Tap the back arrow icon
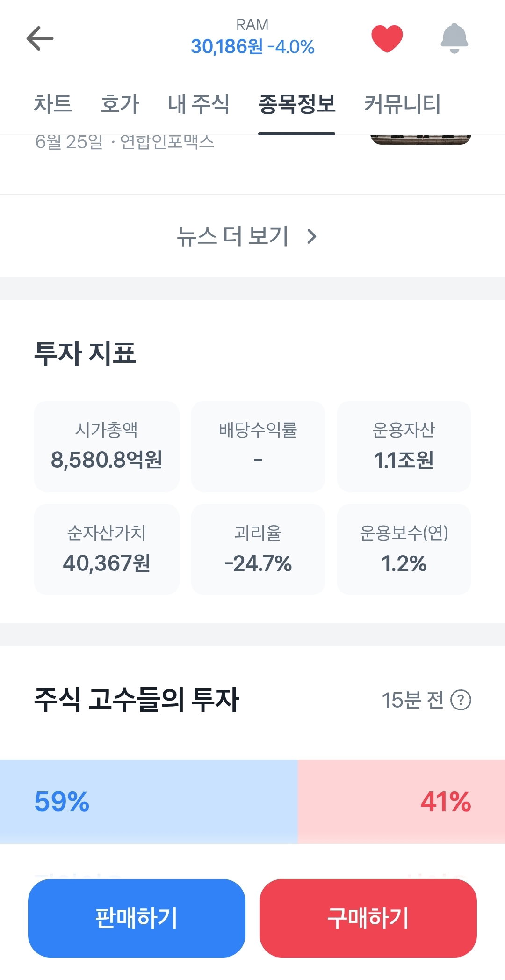 (x=40, y=38)
